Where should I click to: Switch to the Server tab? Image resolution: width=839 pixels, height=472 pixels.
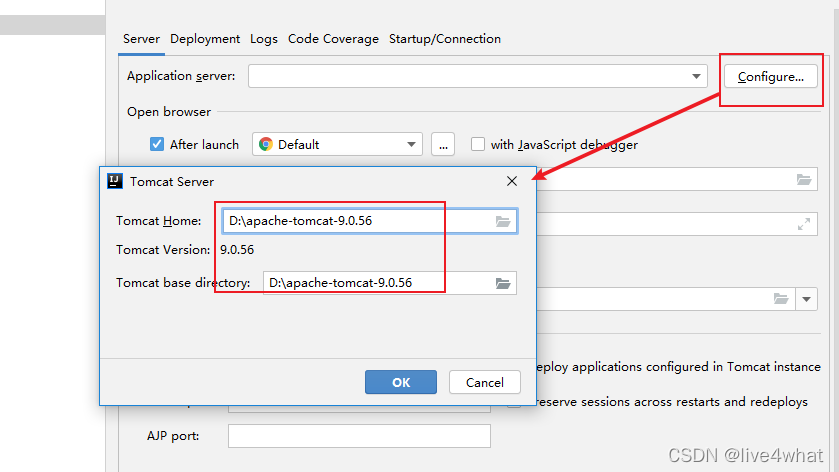141,39
